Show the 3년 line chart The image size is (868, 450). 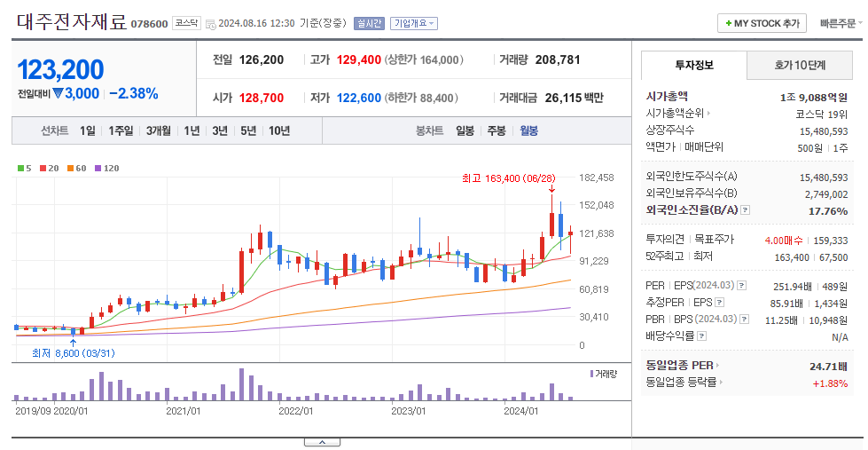(x=220, y=130)
